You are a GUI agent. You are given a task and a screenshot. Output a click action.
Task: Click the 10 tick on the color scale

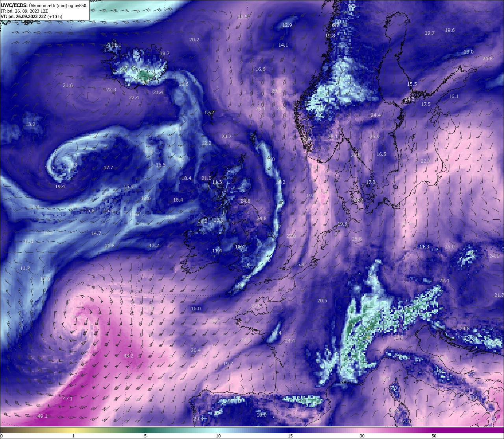pos(218,436)
